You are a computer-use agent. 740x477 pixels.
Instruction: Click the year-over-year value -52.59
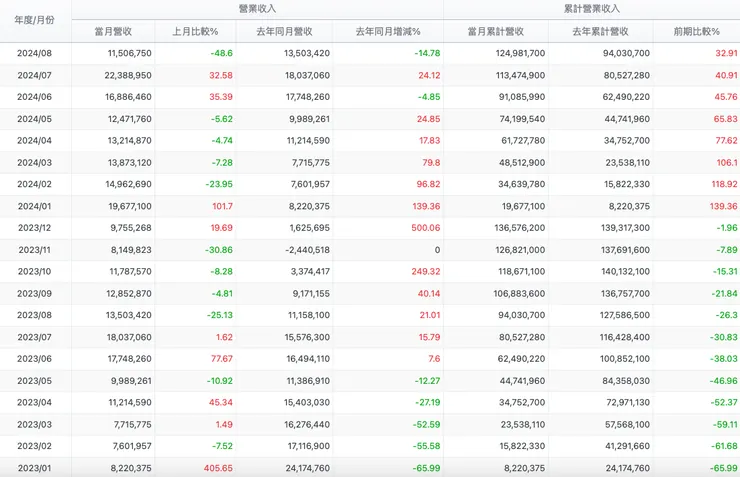[x=427, y=425]
